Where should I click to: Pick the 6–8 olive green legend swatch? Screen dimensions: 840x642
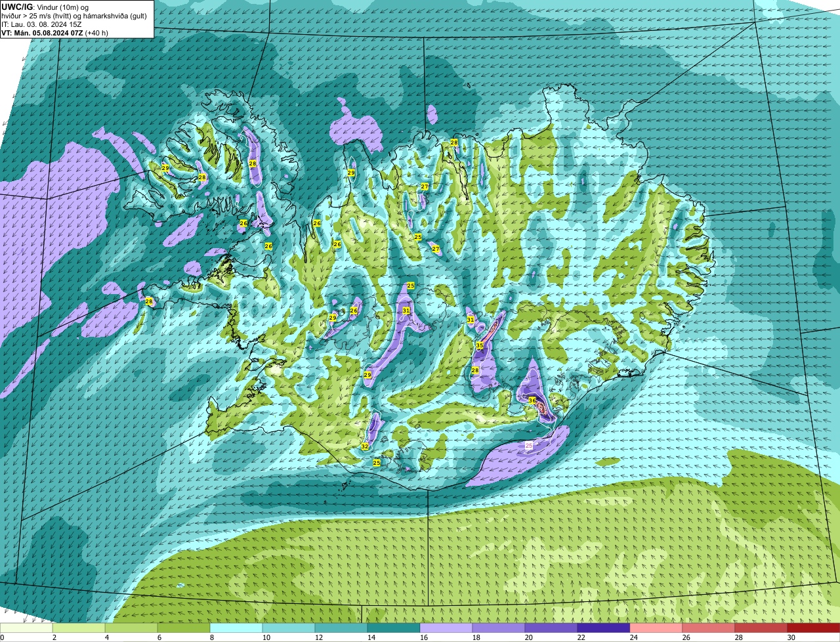coord(184,628)
